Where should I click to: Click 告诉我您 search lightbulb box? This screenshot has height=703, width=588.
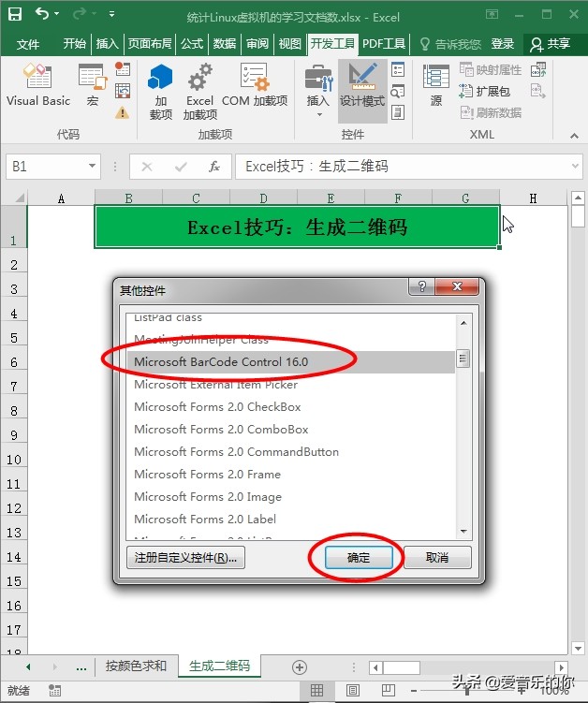[x=450, y=44]
